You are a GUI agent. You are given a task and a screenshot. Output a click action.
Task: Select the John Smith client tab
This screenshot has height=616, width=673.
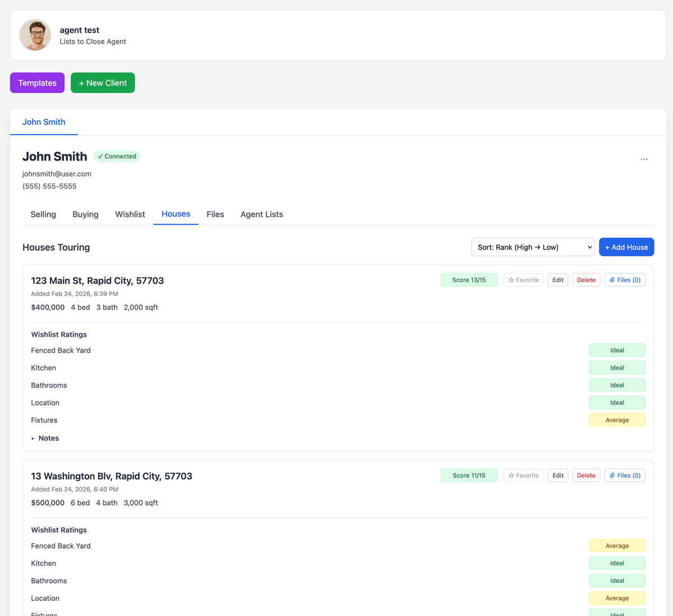click(44, 122)
